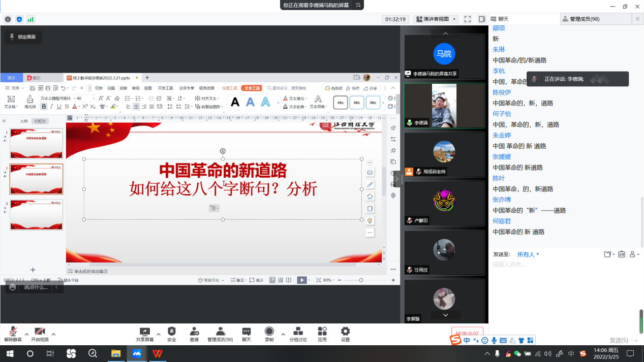The image size is (644, 362).
Task: Click the 锁定画面 lock screen button
Action: tap(23, 37)
